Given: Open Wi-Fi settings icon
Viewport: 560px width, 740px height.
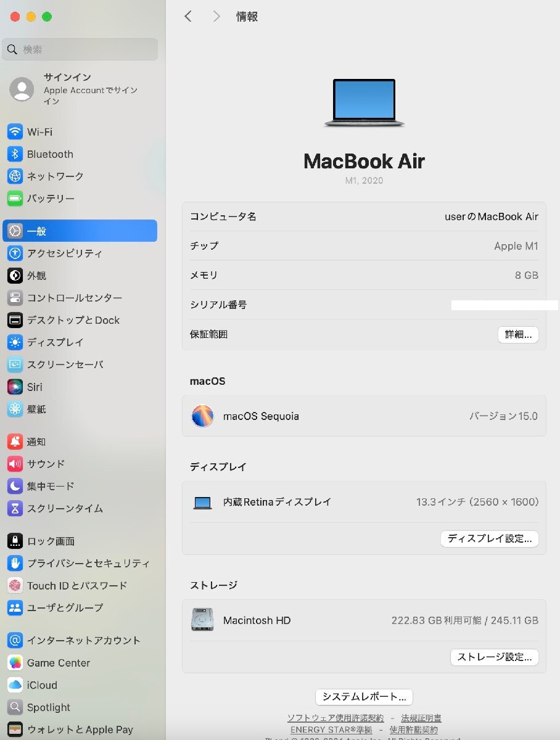Looking at the screenshot, I should pos(15,132).
